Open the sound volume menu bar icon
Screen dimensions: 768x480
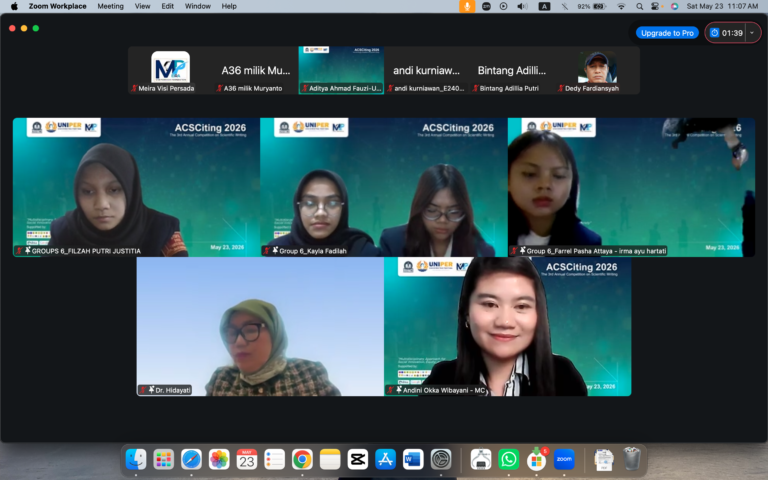(x=523, y=6)
